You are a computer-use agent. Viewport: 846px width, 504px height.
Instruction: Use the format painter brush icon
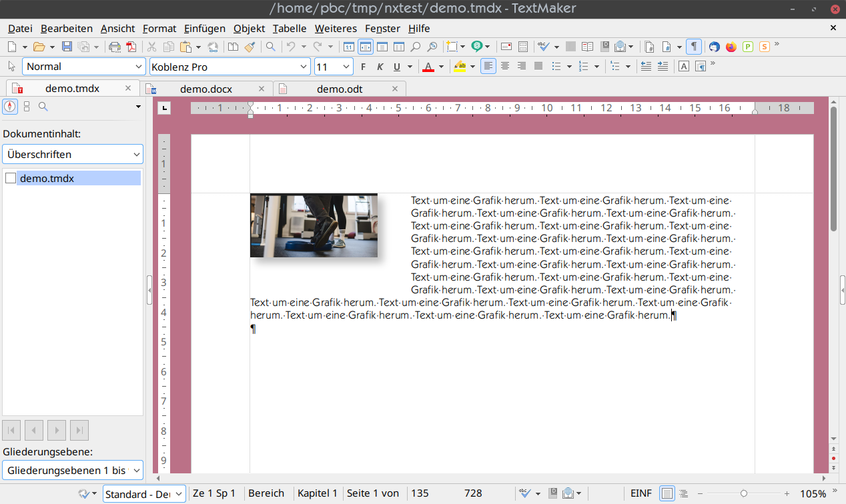coord(250,47)
